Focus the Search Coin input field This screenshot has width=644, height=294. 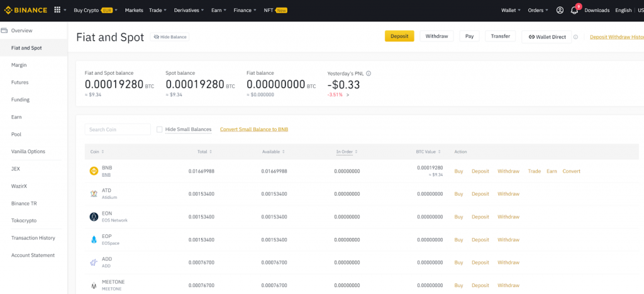118,129
